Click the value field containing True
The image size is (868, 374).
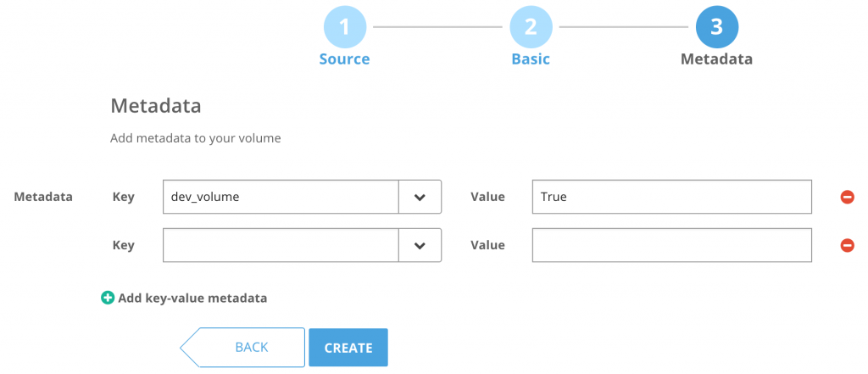(x=671, y=197)
